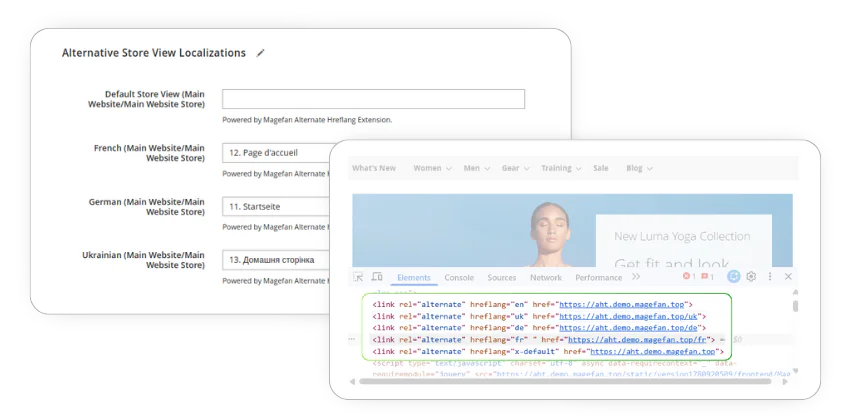The width and height of the screenshot is (850, 420).
Task: Click What's New in store navigation
Action: (374, 168)
